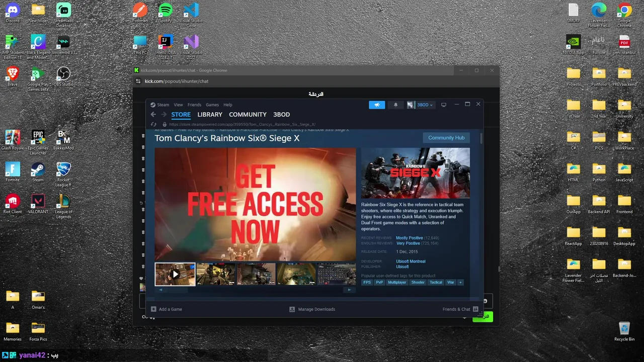Click the PvP tag
Viewport: 644px width, 362px height.
[379, 283]
